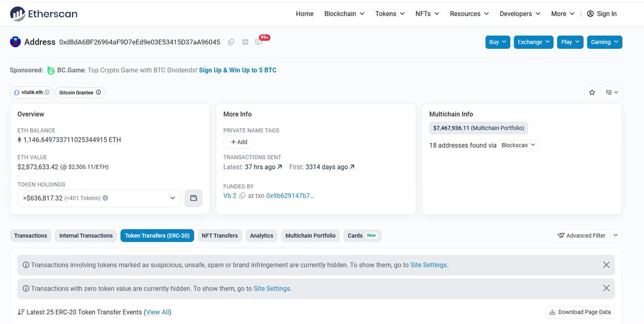Open Sign Up & Win Up to 5 BTC
The image size is (644, 324).
pos(238,70)
